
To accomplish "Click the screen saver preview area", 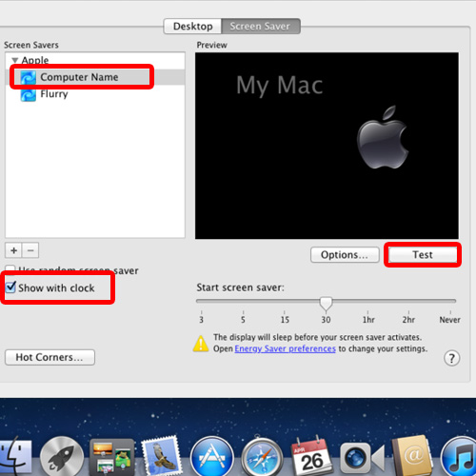I will point(327,146).
